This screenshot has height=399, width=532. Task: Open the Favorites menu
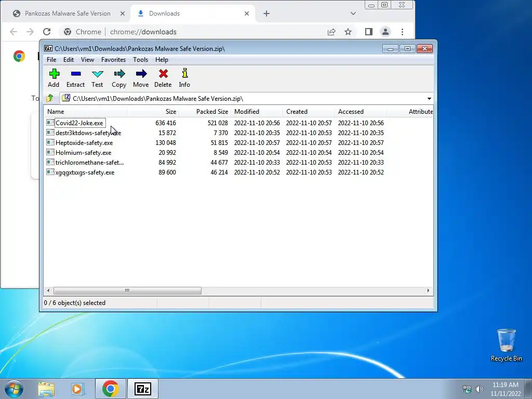(114, 60)
